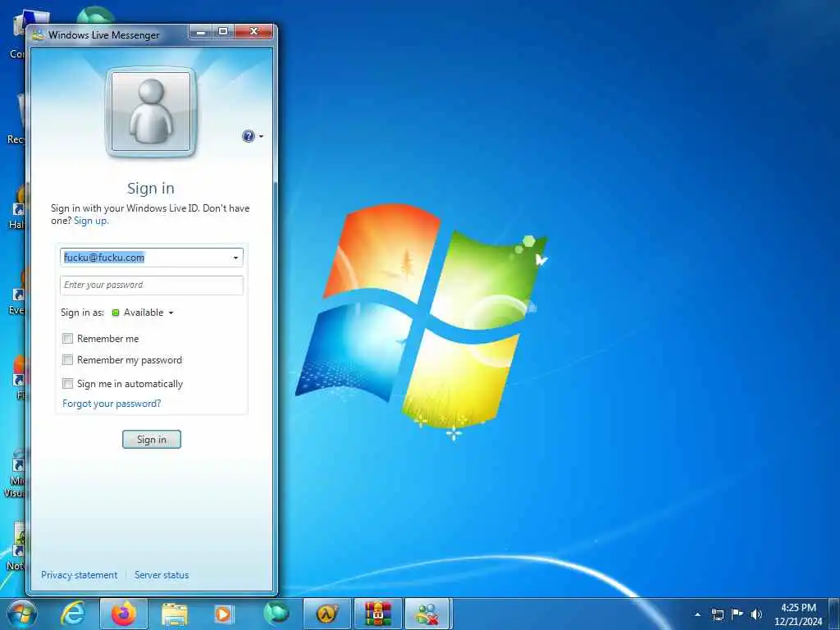Open the Available status dropdown
This screenshot has height=630, width=840.
pyautogui.click(x=143, y=313)
